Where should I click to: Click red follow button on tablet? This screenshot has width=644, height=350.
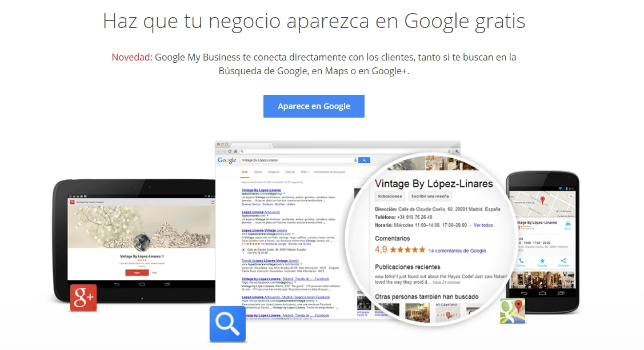point(137,272)
